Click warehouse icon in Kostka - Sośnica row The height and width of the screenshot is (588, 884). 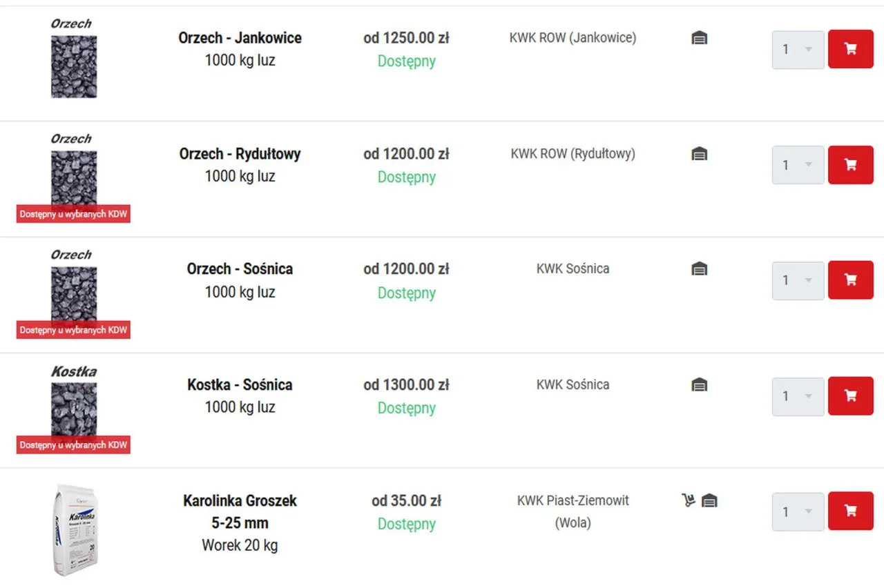click(x=700, y=385)
